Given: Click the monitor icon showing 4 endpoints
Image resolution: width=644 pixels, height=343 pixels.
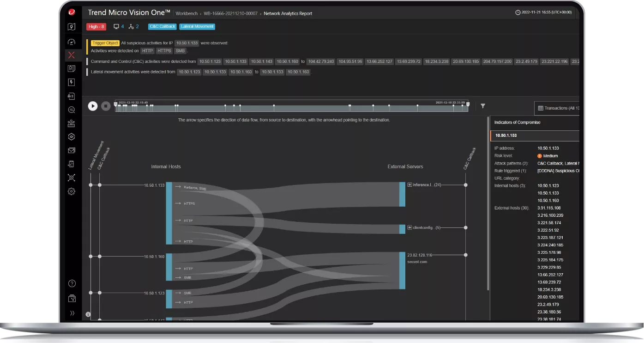Looking at the screenshot, I should pos(116,27).
